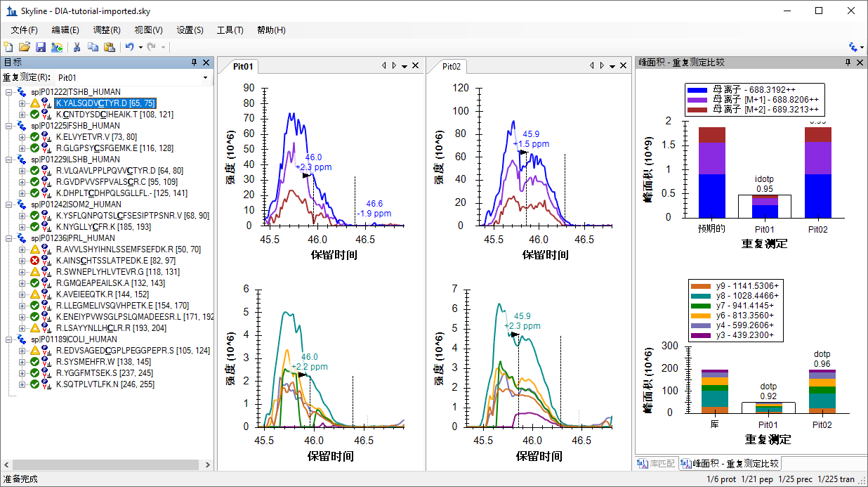Select the Pit01 chromatogram tab
868x487 pixels.
243,67
